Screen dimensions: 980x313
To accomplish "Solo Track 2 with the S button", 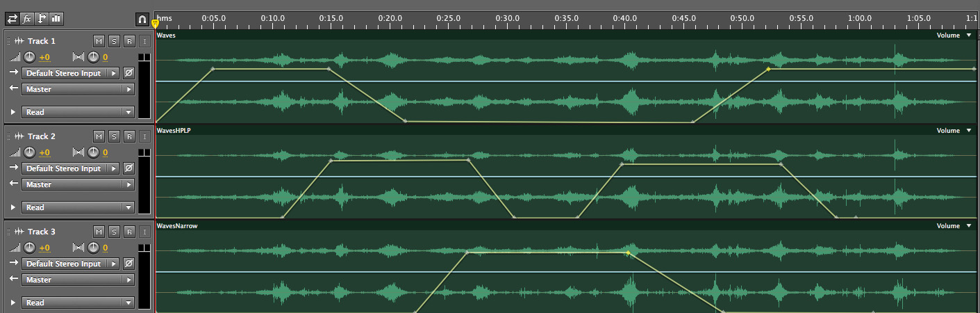I will click(114, 136).
